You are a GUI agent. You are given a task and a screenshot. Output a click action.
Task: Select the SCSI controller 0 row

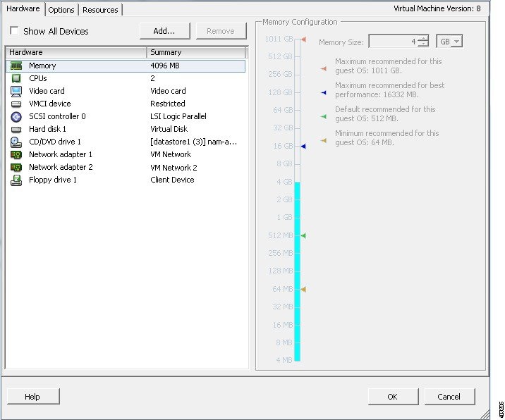(126, 116)
